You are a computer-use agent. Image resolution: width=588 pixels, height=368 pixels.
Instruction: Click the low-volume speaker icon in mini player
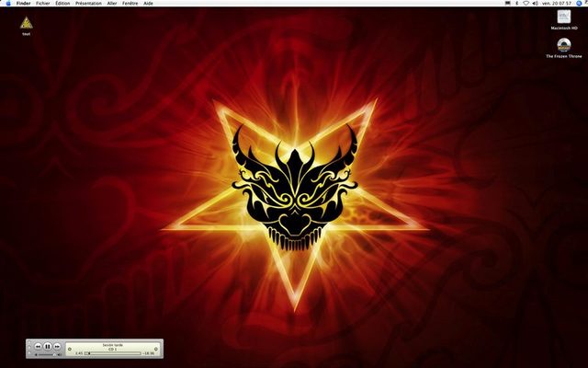[36, 355]
